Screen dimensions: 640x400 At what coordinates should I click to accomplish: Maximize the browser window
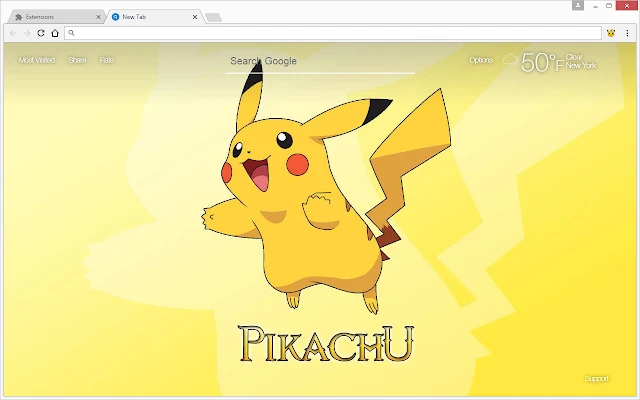point(609,6)
